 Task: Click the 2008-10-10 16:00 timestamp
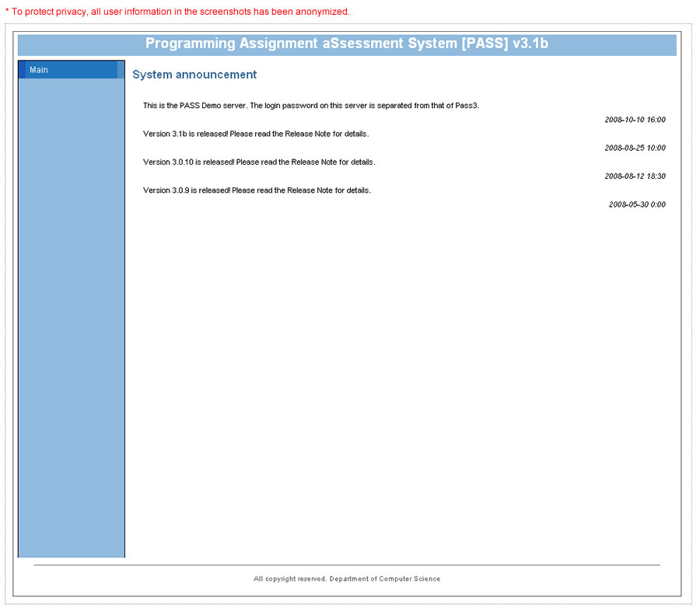pyautogui.click(x=635, y=120)
